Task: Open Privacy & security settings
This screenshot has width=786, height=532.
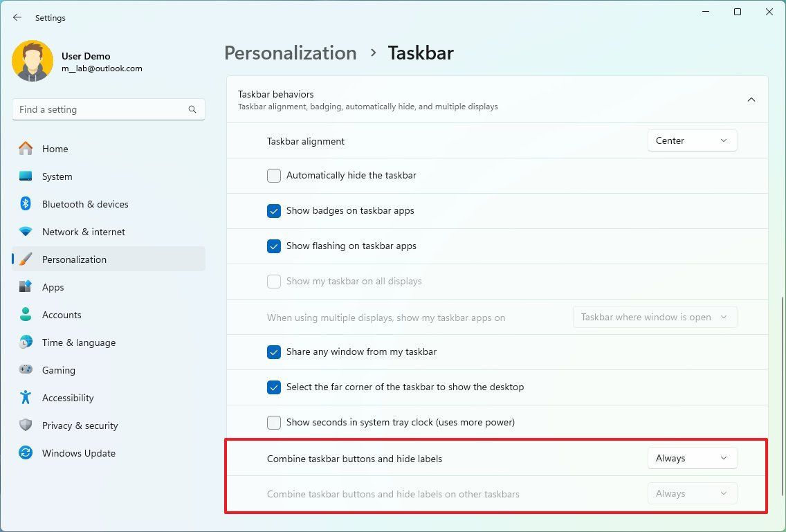Action: click(26, 425)
